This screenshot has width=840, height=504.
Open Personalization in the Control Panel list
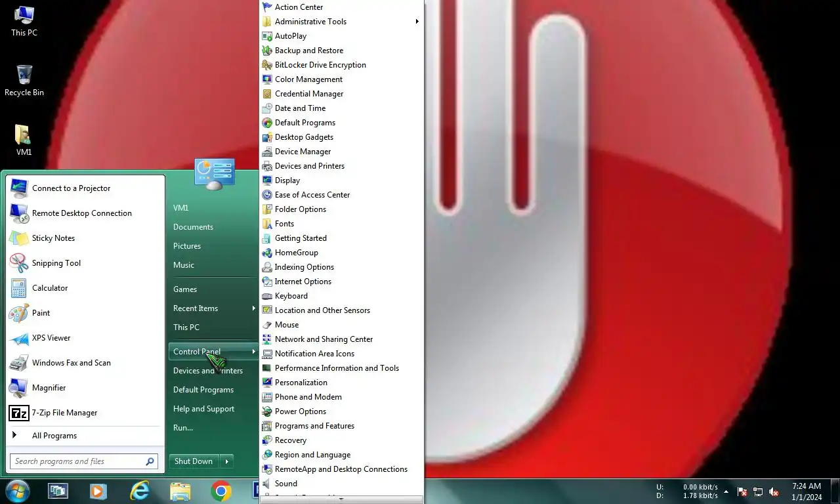coord(341,383)
